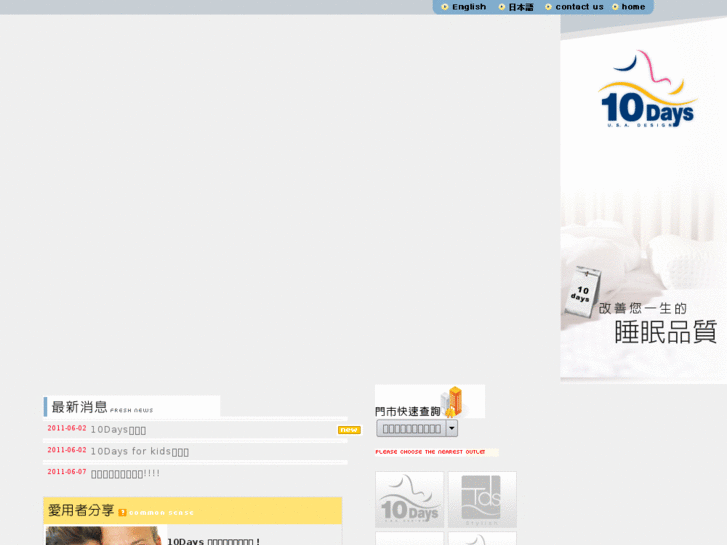Open the store location dropdown arrow
This screenshot has width=727, height=545.
click(x=452, y=428)
